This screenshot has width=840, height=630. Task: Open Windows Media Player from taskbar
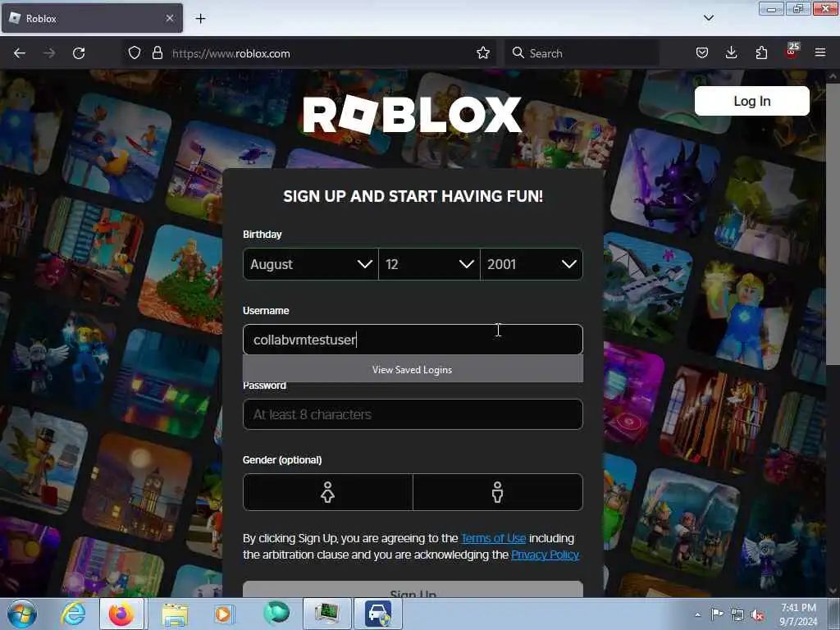pyautogui.click(x=223, y=614)
